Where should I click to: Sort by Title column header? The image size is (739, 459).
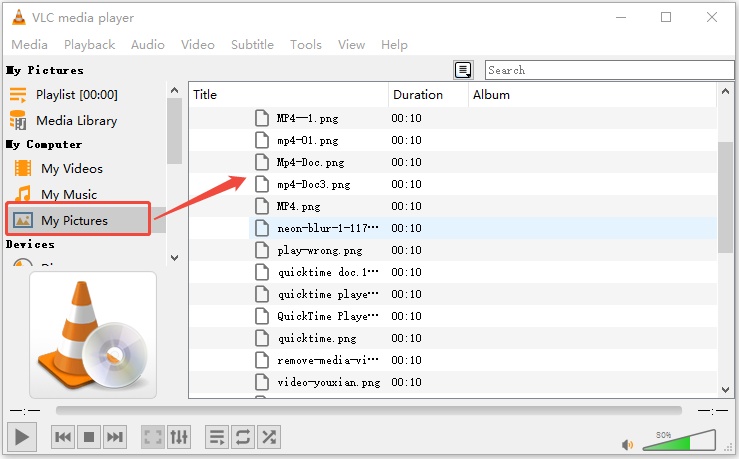pos(289,95)
